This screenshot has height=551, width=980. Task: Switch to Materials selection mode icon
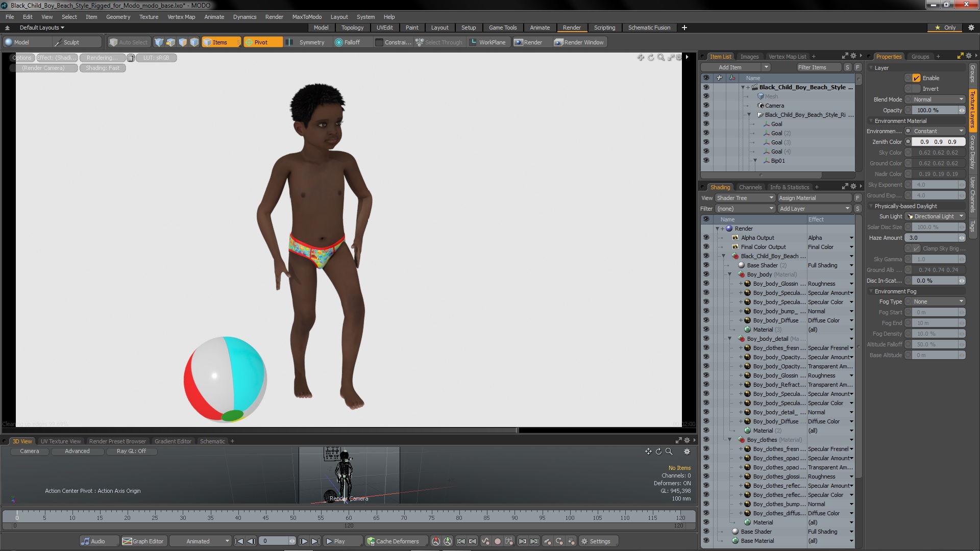(x=194, y=42)
